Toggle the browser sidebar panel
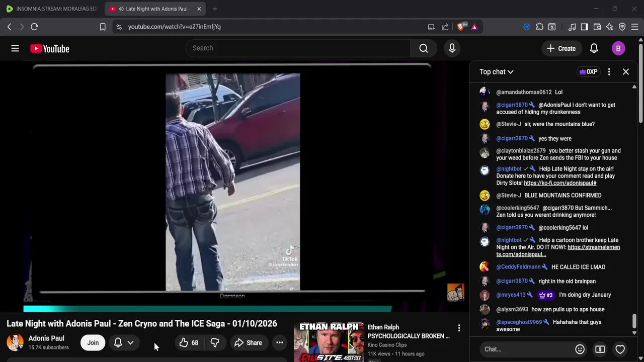 click(584, 27)
